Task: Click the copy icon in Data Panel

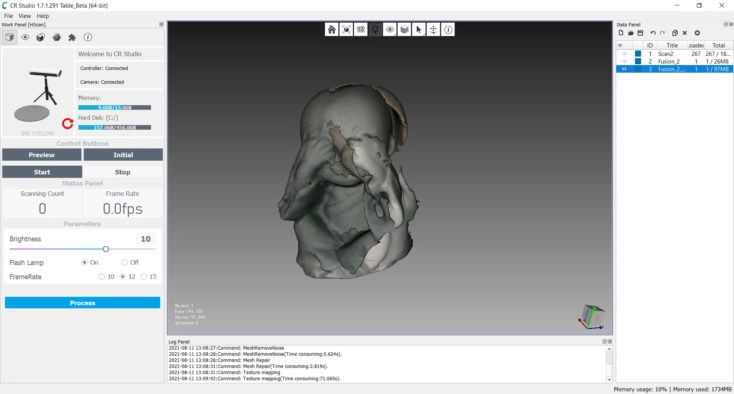Action: coord(675,33)
